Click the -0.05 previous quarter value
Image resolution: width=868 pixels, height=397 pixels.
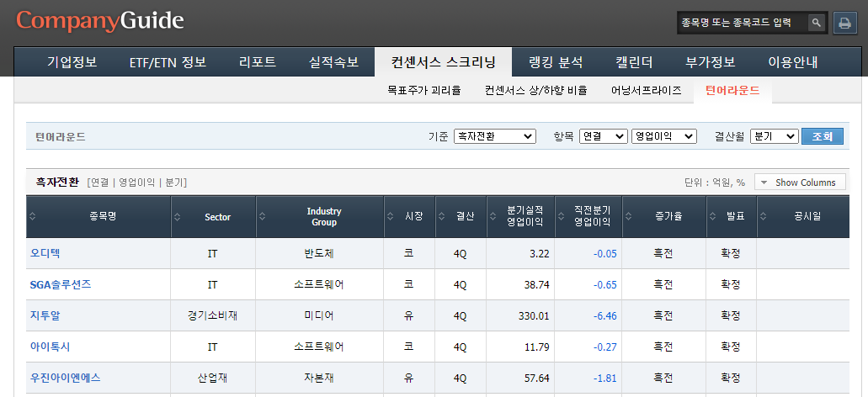point(604,254)
